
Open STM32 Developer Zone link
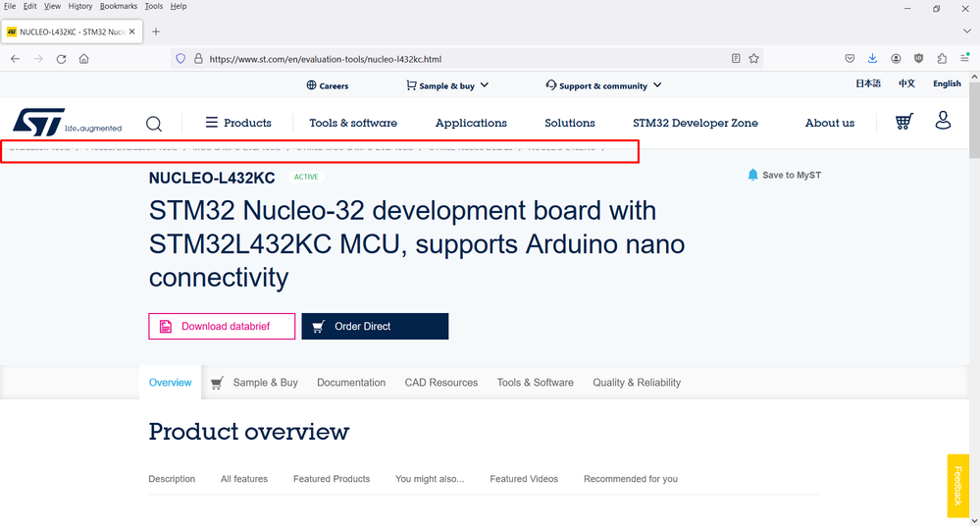pos(696,123)
